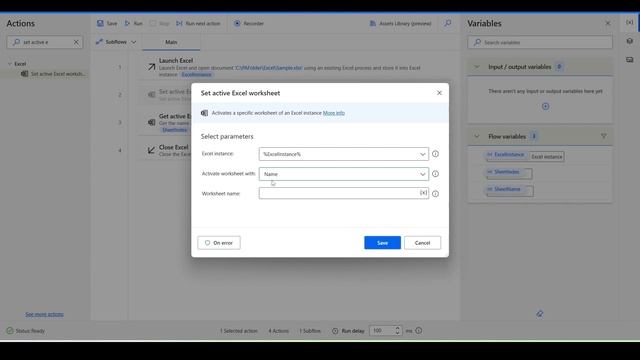Click the Flow variables filter icon
640x360 pixels.
[603, 136]
